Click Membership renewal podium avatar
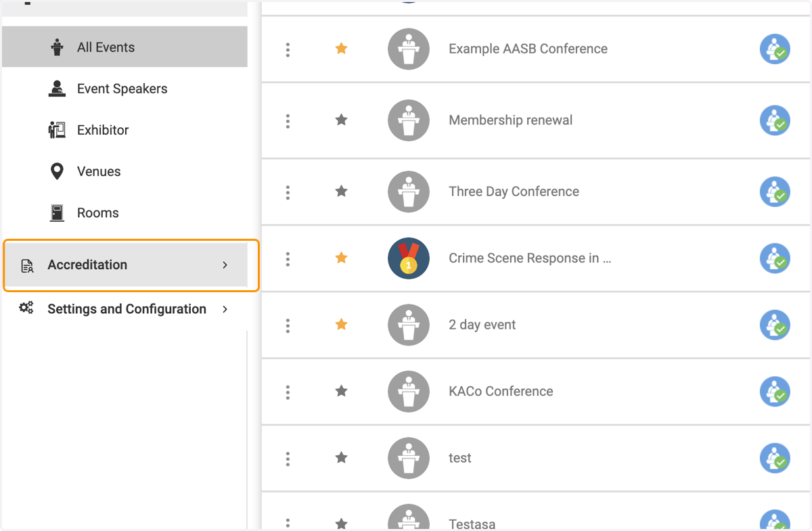 coord(409,120)
